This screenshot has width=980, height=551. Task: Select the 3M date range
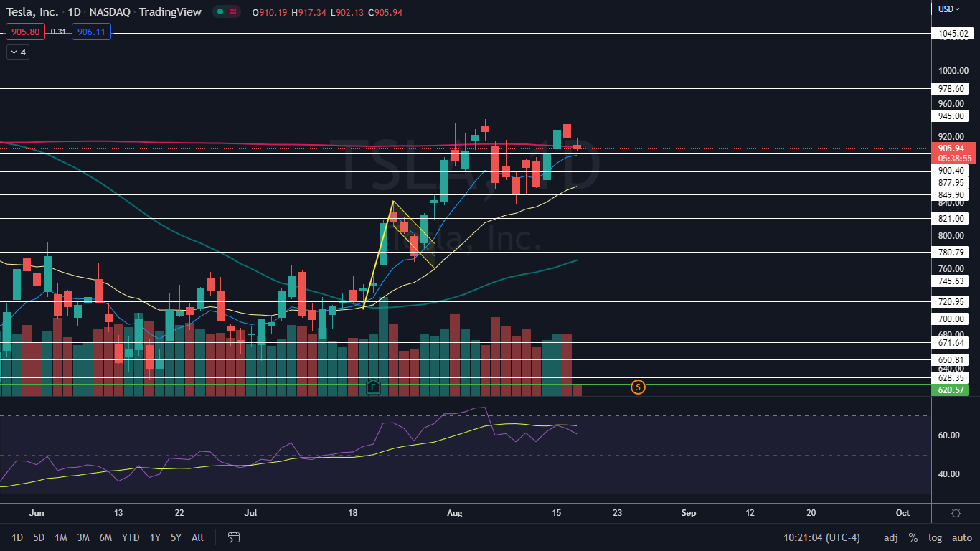pyautogui.click(x=83, y=537)
